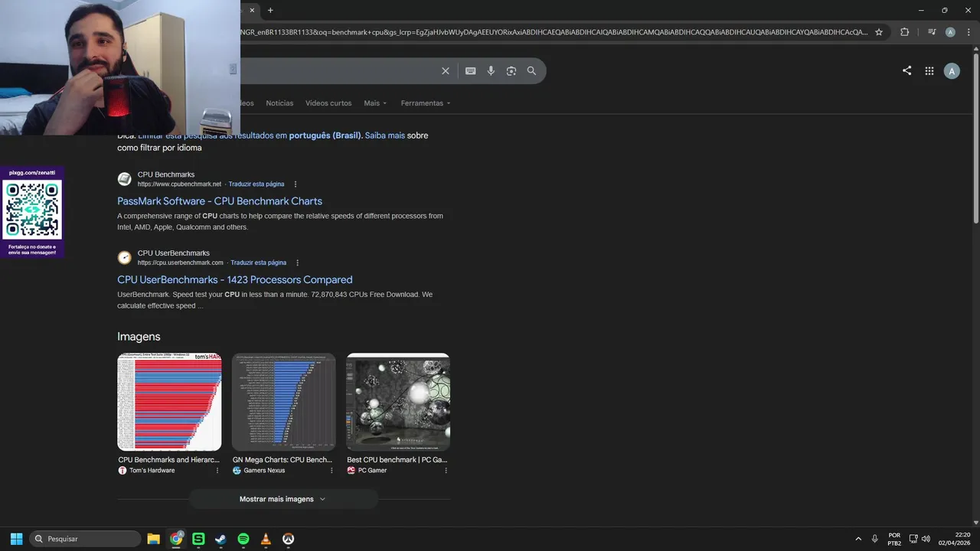980x551 pixels.
Task: Open more options for the CPU UserBenchmarks result
Action: (298, 263)
